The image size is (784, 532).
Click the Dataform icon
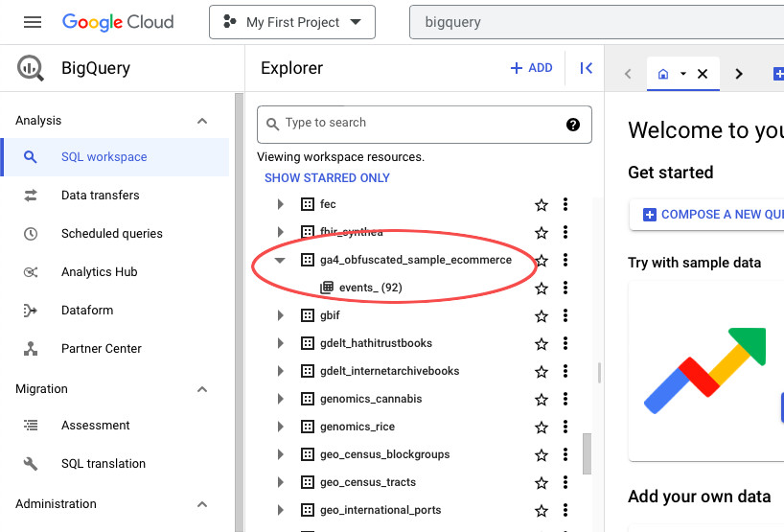pyautogui.click(x=31, y=311)
